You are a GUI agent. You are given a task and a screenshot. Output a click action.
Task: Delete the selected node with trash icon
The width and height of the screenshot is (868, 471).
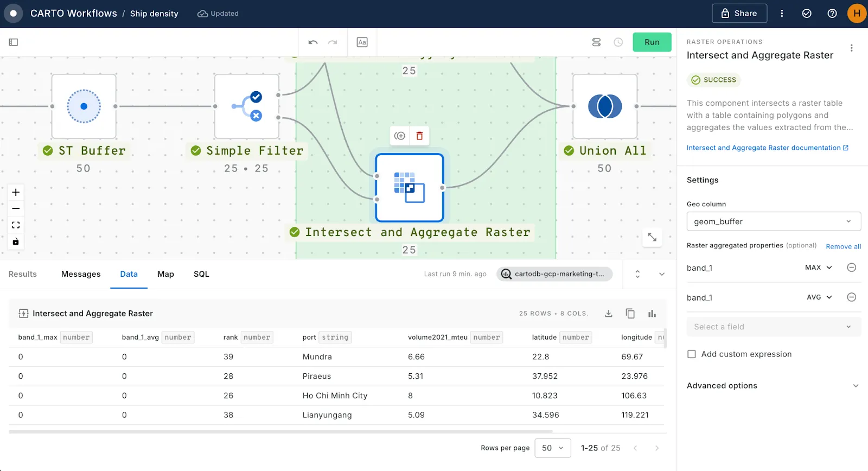pyautogui.click(x=419, y=136)
